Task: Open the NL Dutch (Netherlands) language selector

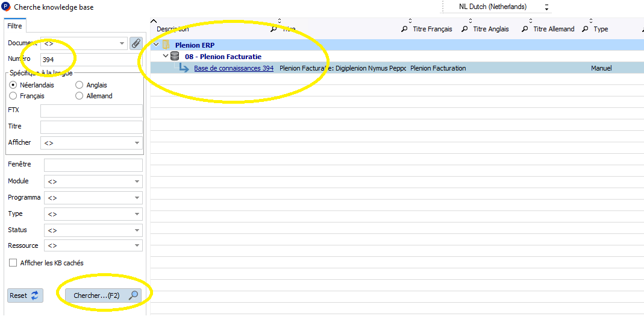Action: pos(498,7)
